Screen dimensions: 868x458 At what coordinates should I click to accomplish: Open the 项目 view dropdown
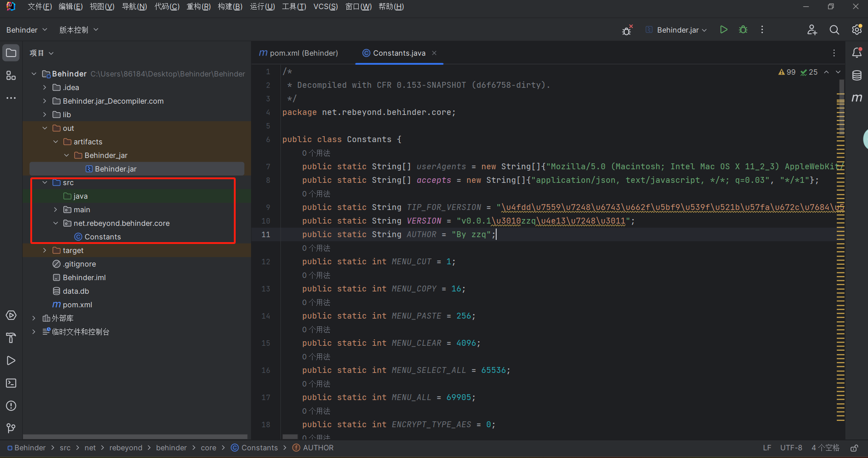42,53
